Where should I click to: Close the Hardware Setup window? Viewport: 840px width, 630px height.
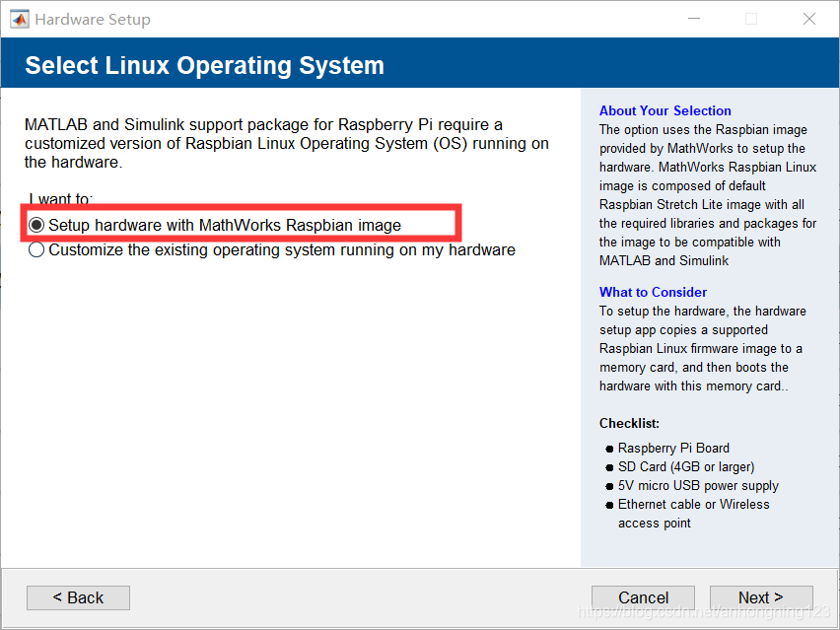click(809, 19)
